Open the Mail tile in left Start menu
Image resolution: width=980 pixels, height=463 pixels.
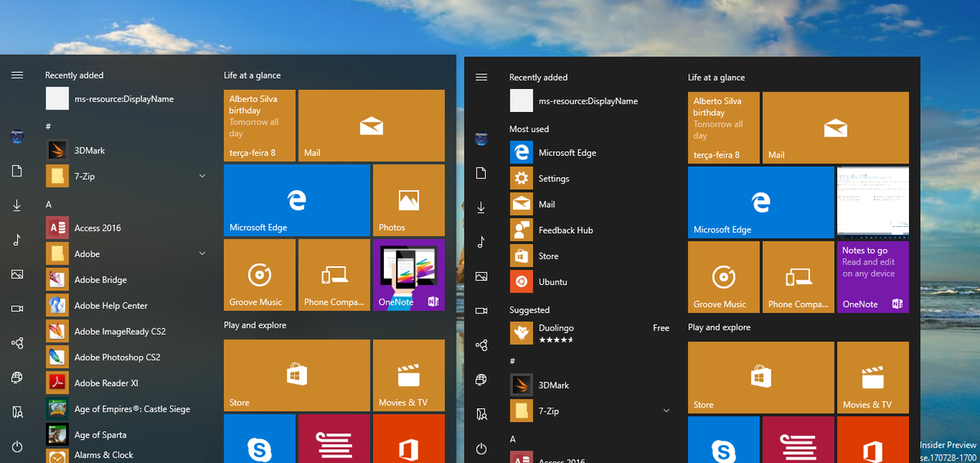[372, 126]
